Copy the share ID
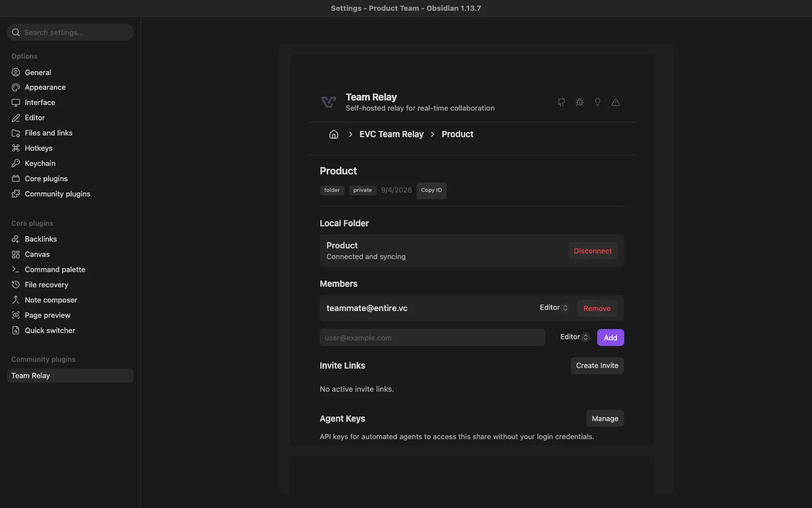The width and height of the screenshot is (812, 508). (431, 190)
